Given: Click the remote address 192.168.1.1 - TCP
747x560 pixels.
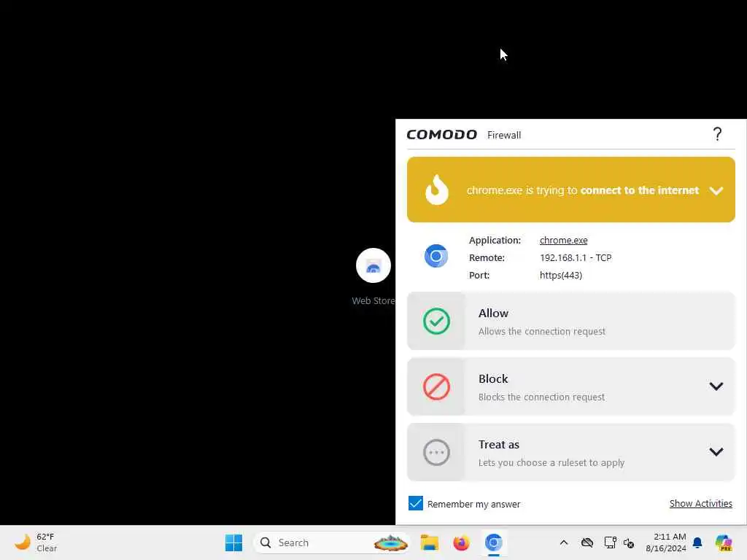Looking at the screenshot, I should tap(576, 257).
